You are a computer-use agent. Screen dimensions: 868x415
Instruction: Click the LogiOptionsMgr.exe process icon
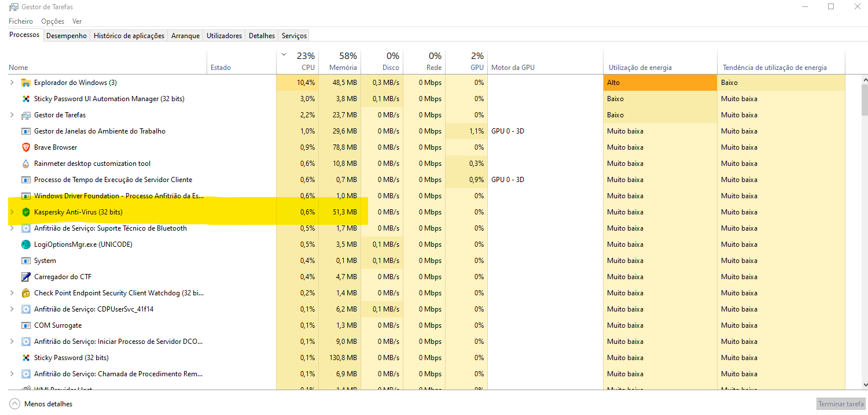click(25, 244)
